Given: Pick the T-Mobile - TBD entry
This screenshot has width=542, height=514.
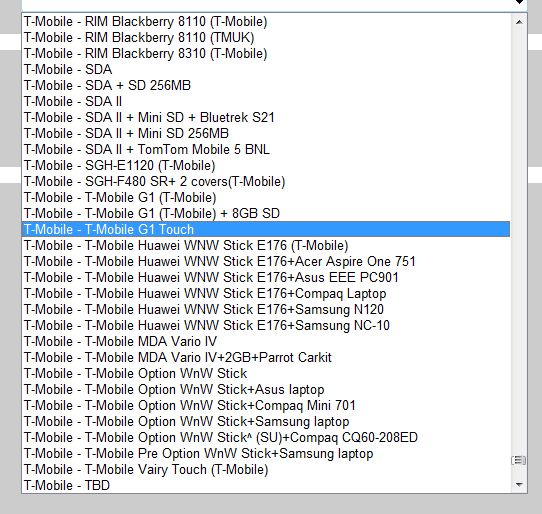Looking at the screenshot, I should click(265, 485).
